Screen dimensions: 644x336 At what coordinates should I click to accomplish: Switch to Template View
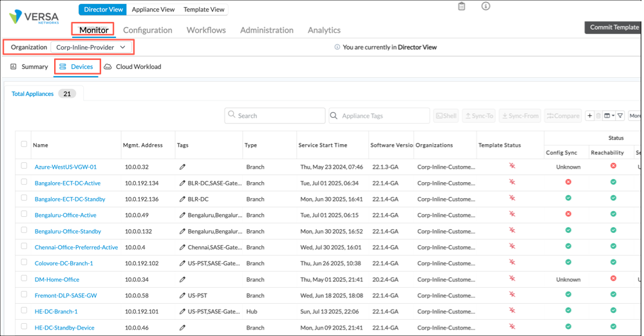click(204, 10)
